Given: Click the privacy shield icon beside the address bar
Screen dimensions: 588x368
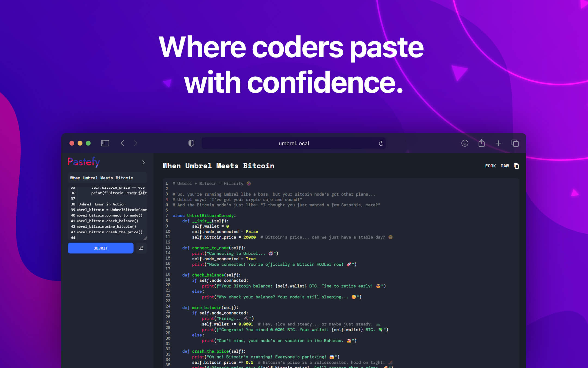Looking at the screenshot, I should click(191, 143).
